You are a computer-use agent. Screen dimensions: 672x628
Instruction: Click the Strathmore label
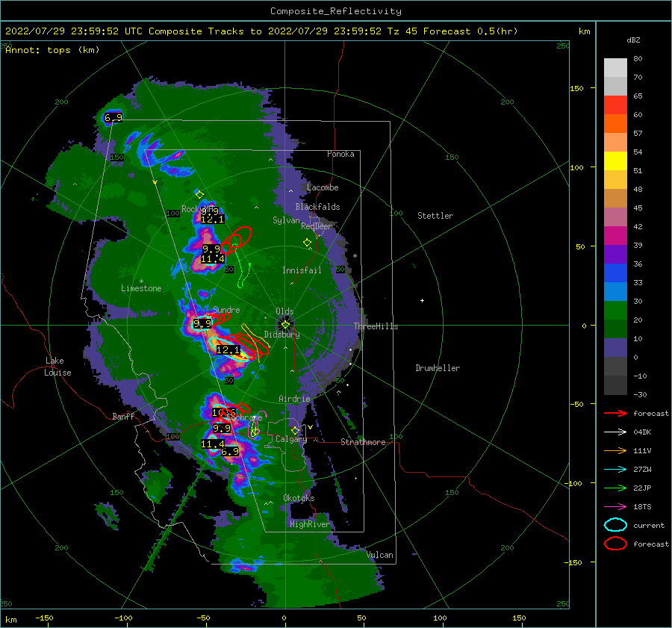click(x=363, y=442)
